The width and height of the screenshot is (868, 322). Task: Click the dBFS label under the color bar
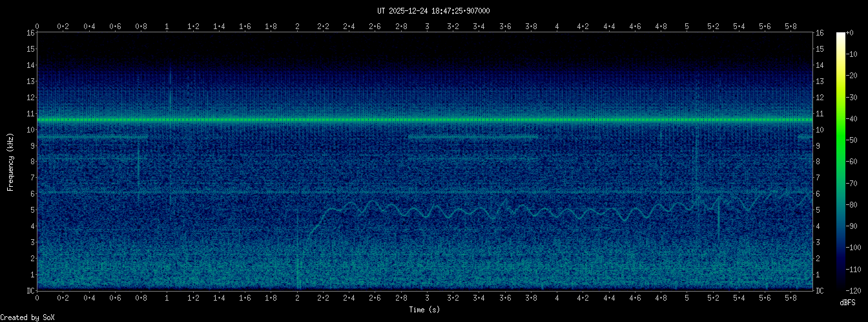tap(849, 302)
